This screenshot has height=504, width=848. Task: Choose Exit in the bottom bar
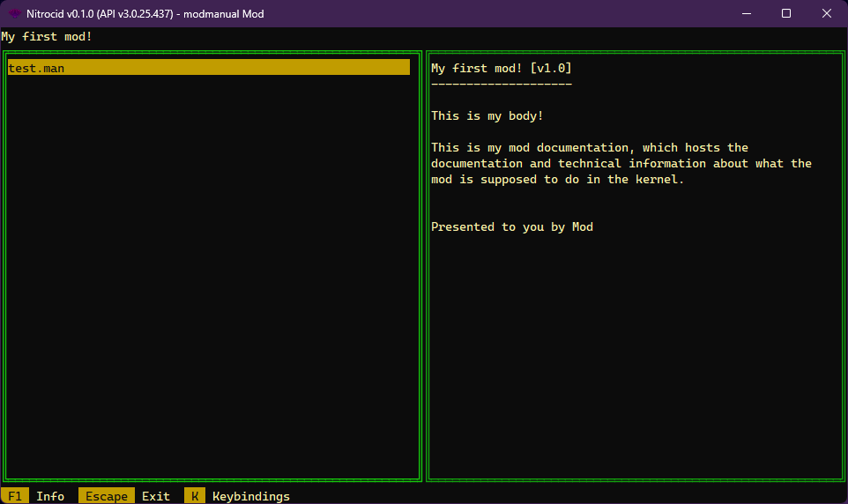tap(156, 496)
